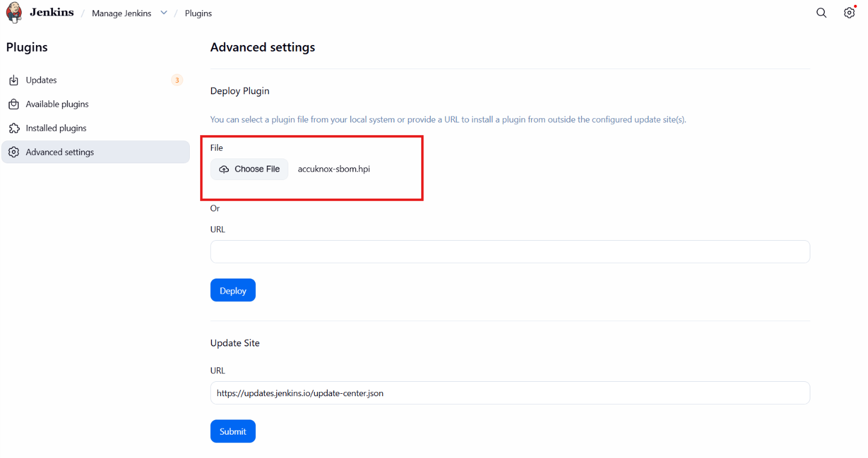Click the Update Site section title
This screenshot has height=458, width=868.
(x=235, y=343)
